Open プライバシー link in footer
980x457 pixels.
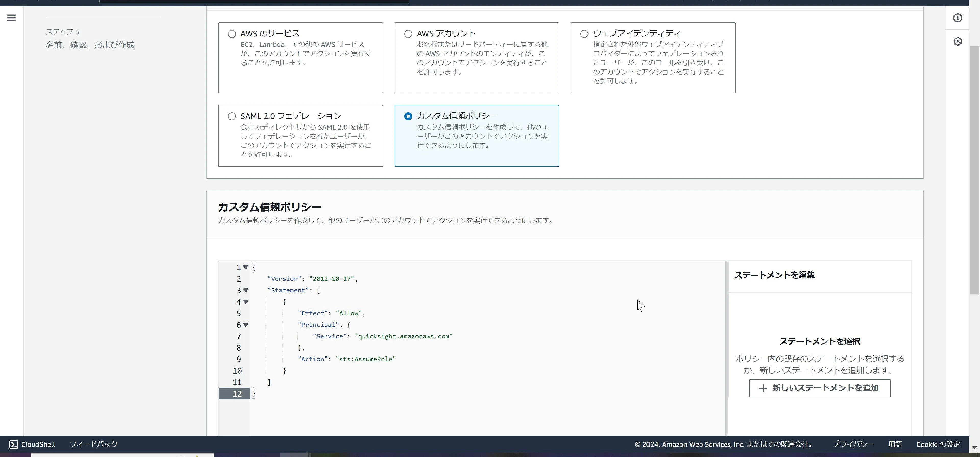pyautogui.click(x=853, y=444)
